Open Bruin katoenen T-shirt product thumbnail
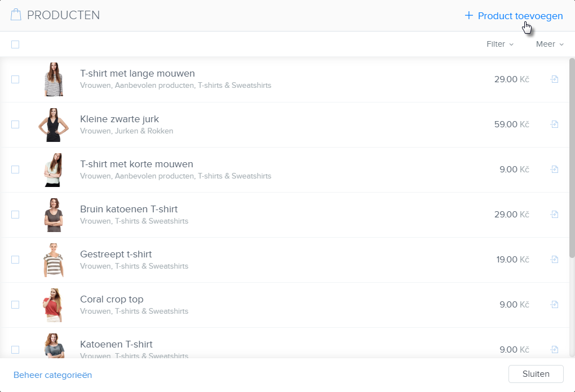The image size is (575, 392). 54,215
